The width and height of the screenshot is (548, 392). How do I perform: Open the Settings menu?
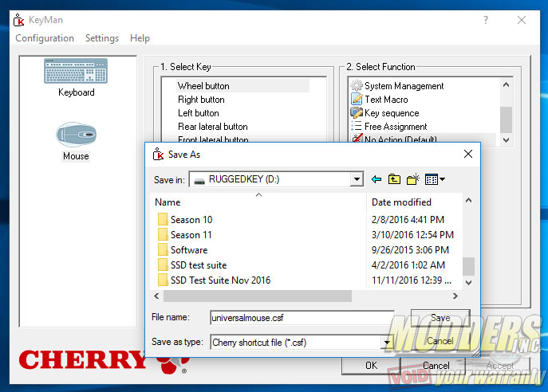pyautogui.click(x=101, y=37)
